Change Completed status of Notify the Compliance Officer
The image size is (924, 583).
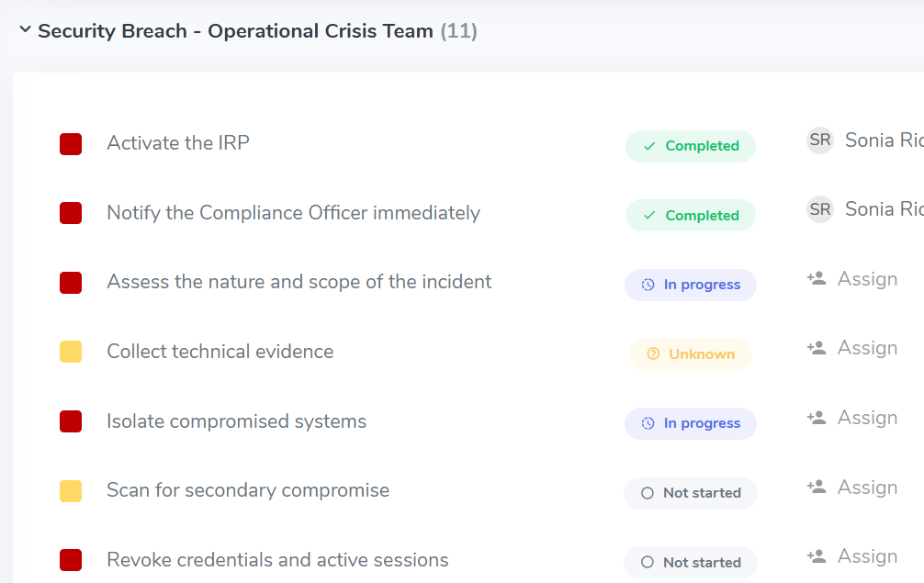point(691,216)
